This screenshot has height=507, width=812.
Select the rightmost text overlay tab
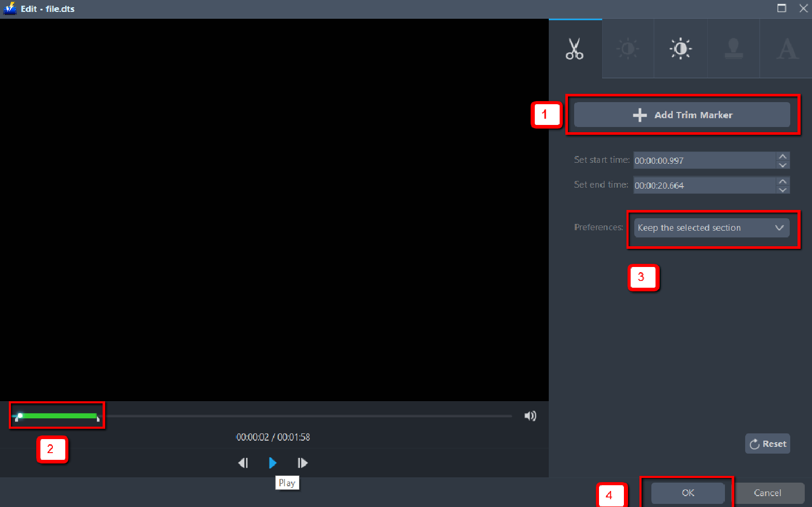[787, 49]
